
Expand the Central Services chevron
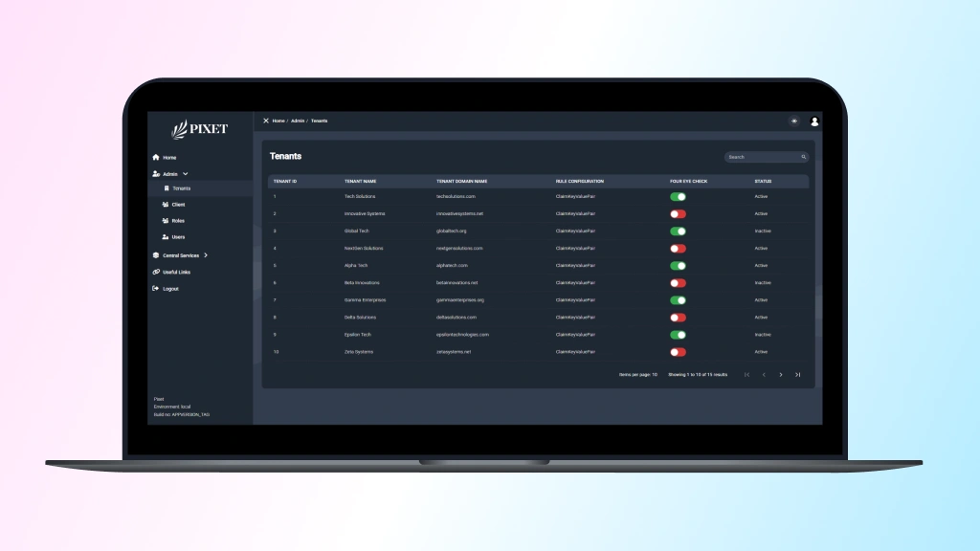(206, 255)
